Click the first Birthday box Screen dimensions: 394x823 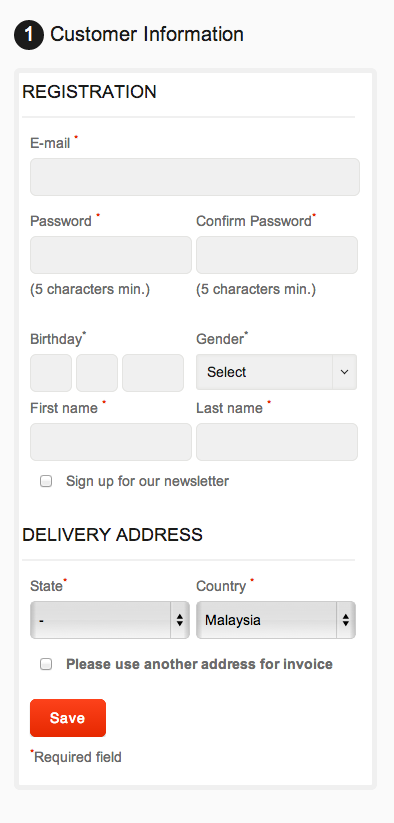(x=51, y=373)
